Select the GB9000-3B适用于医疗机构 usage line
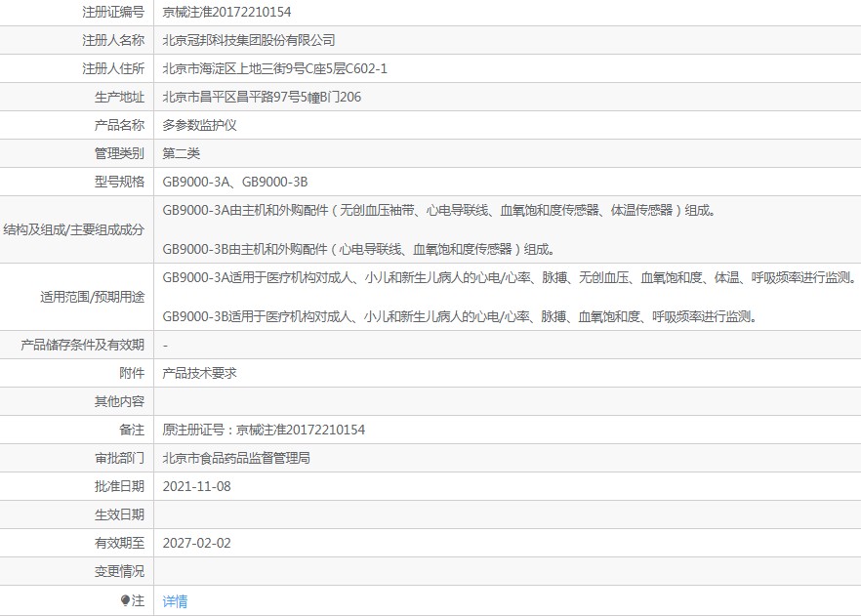 click(x=460, y=316)
